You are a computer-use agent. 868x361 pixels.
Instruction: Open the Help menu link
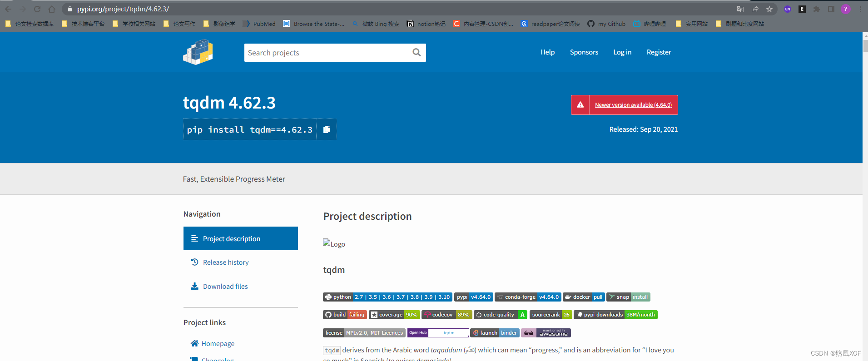click(x=548, y=52)
